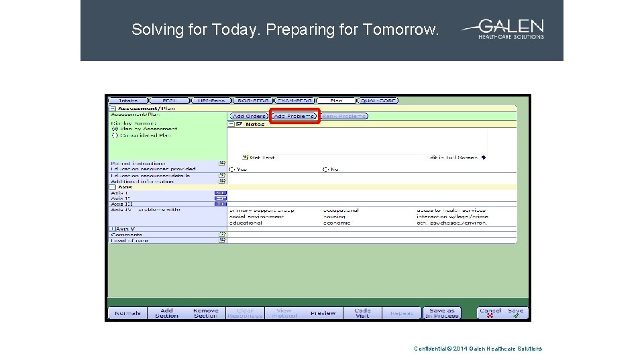Click the Normals button
The width and height of the screenshot is (644, 362).
tap(127, 313)
